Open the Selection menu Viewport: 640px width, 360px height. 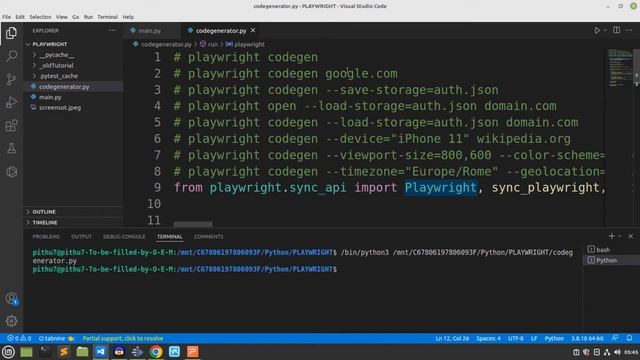[x=40, y=17]
